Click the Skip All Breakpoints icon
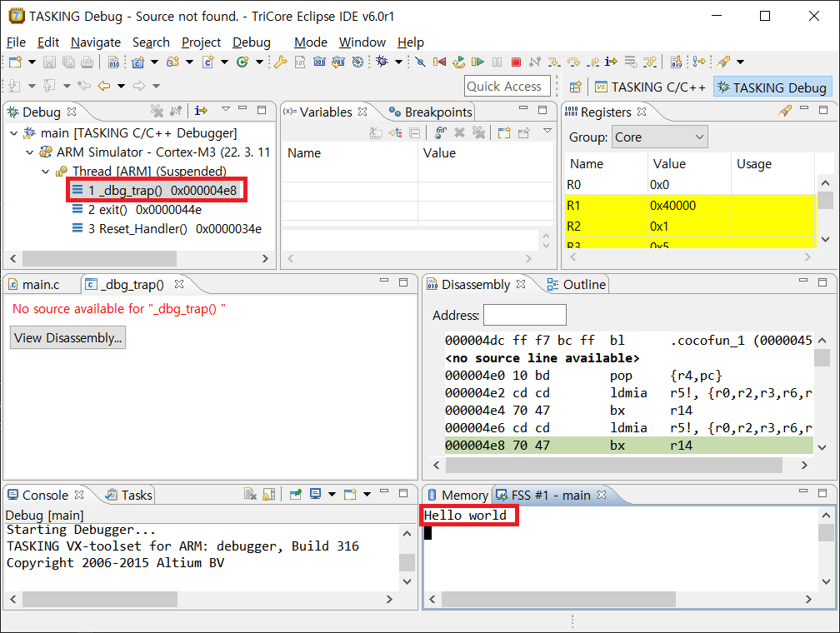Viewport: 840px width, 633px height. tap(421, 62)
